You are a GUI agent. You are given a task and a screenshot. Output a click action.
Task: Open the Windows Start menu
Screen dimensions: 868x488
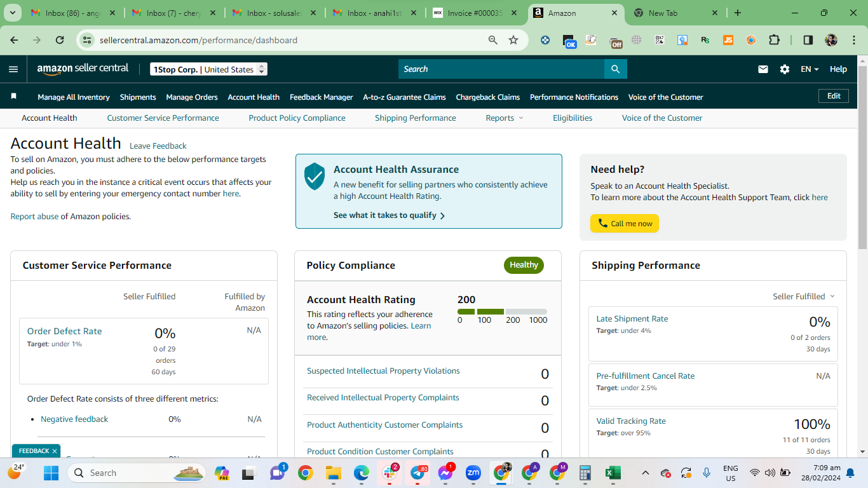click(51, 473)
